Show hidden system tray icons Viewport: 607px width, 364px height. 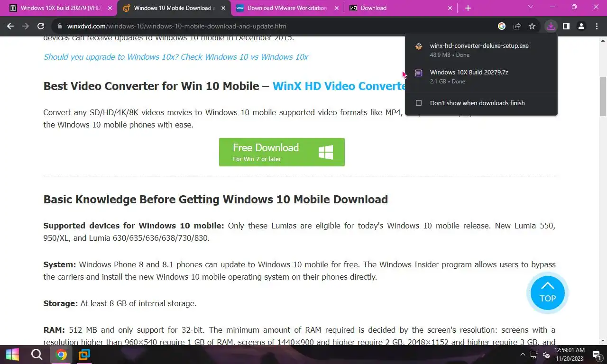coord(523,355)
